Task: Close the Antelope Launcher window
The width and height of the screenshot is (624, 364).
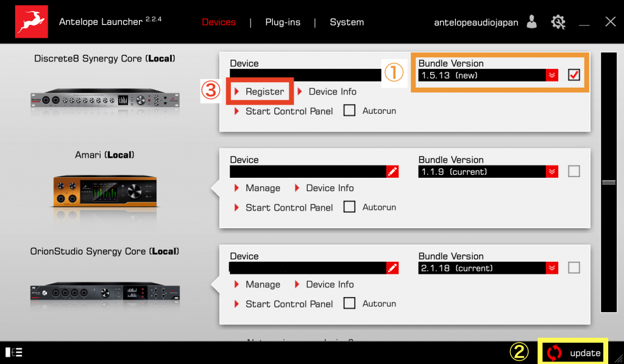Action: 611,21
